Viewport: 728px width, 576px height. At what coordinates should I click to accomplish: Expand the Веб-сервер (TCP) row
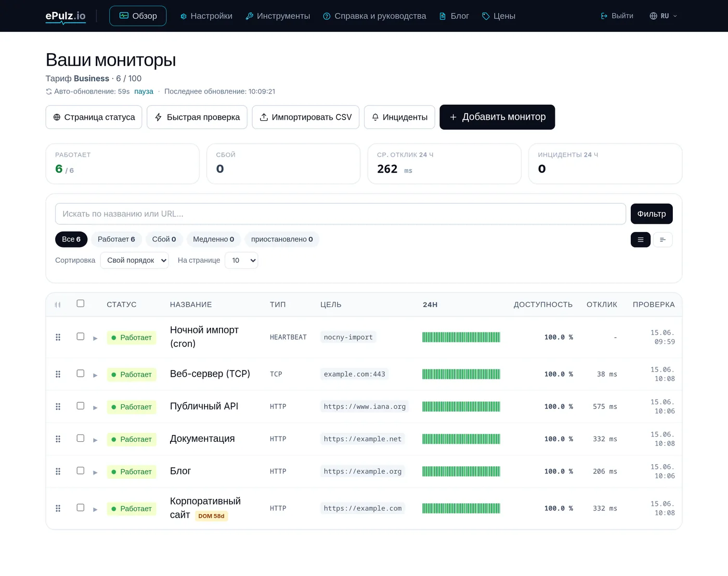point(95,375)
